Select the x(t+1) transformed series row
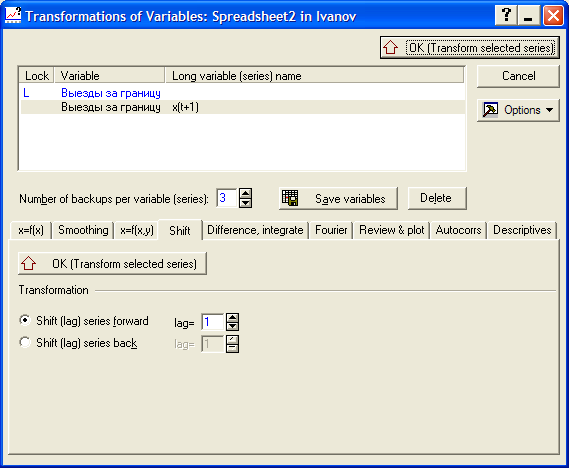The height and width of the screenshot is (468, 569). 243,107
